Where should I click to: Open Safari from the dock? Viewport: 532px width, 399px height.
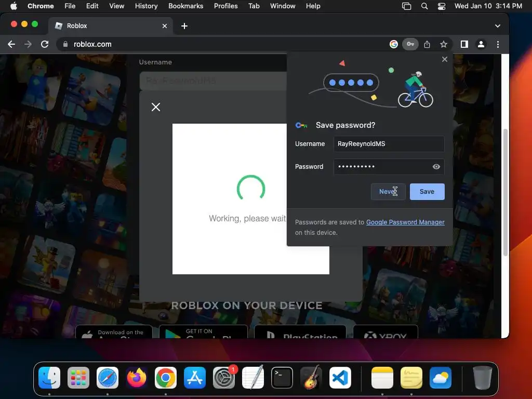coord(108,378)
